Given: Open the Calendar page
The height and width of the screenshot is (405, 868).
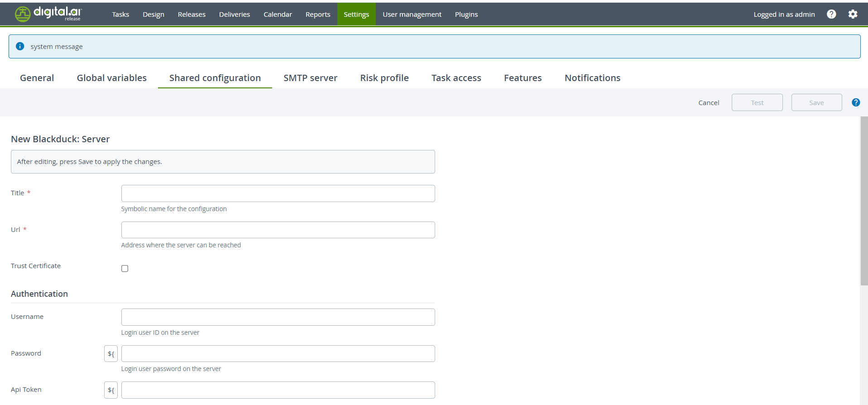Looking at the screenshot, I should (278, 14).
